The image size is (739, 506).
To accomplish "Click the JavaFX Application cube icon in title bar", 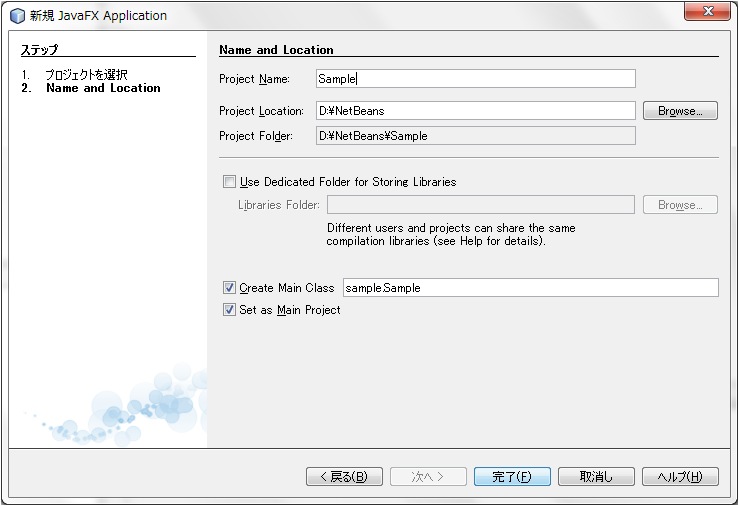I will coord(17,16).
